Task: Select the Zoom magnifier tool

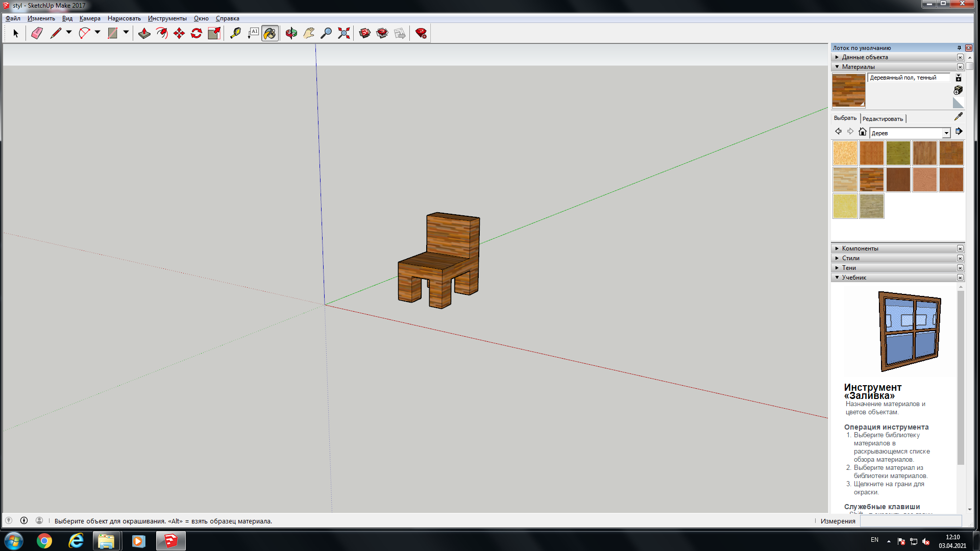Action: pyautogui.click(x=326, y=33)
